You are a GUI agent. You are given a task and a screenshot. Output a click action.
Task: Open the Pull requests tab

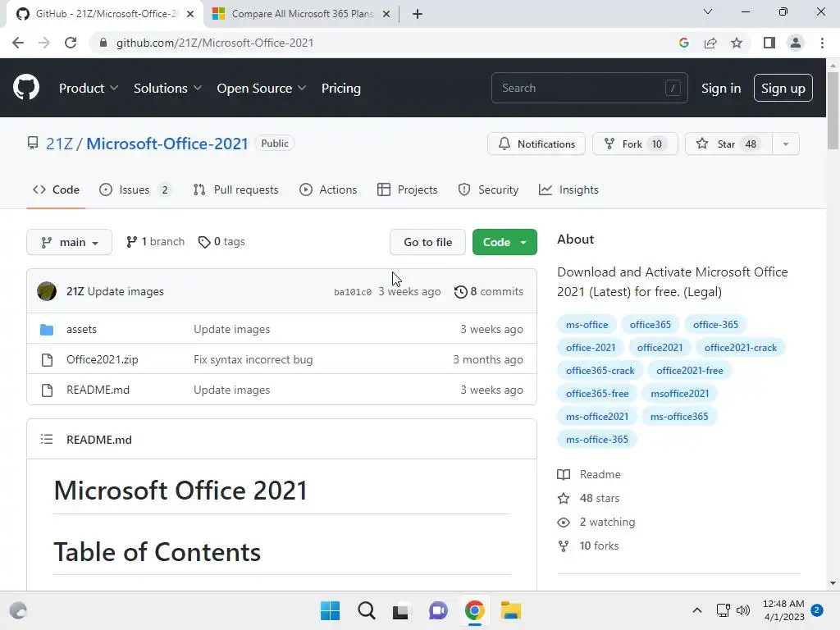click(x=235, y=189)
